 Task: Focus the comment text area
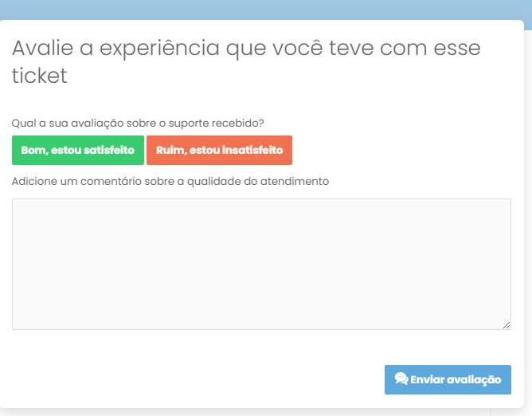click(x=261, y=265)
